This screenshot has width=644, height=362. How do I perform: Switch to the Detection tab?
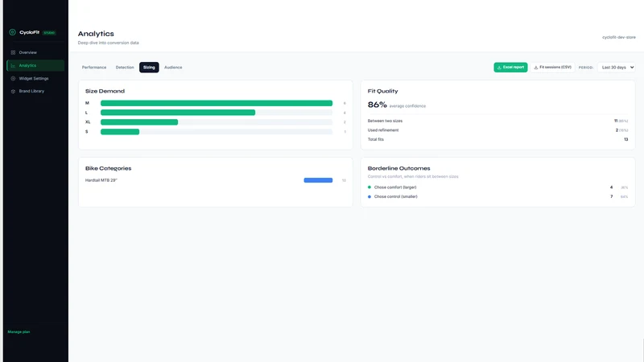click(x=125, y=68)
